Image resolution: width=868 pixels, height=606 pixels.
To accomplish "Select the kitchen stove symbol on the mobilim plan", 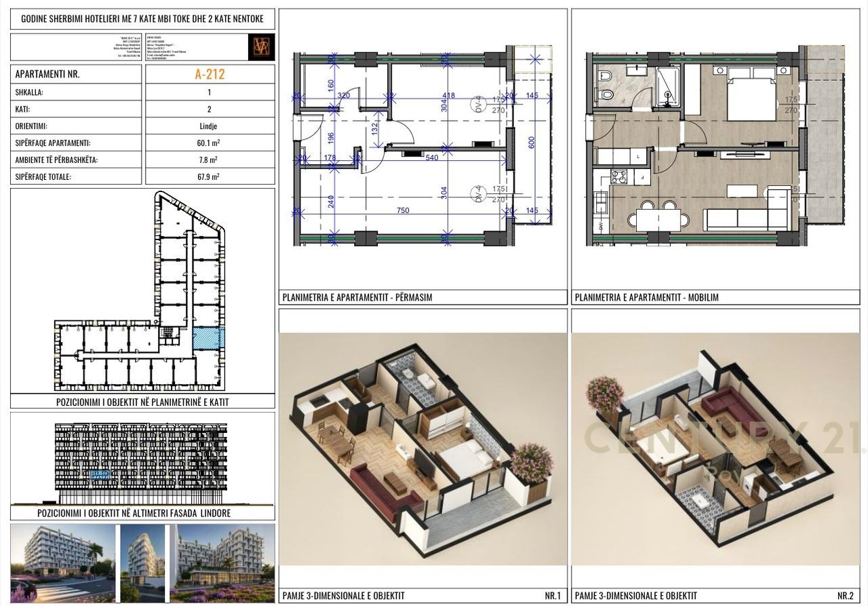I will click(618, 176).
